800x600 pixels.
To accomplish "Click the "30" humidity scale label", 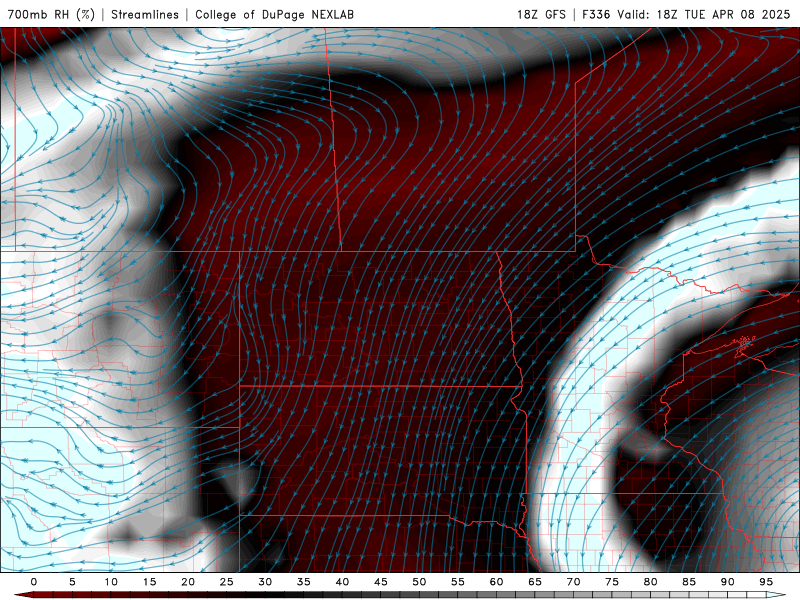I will point(265,582).
